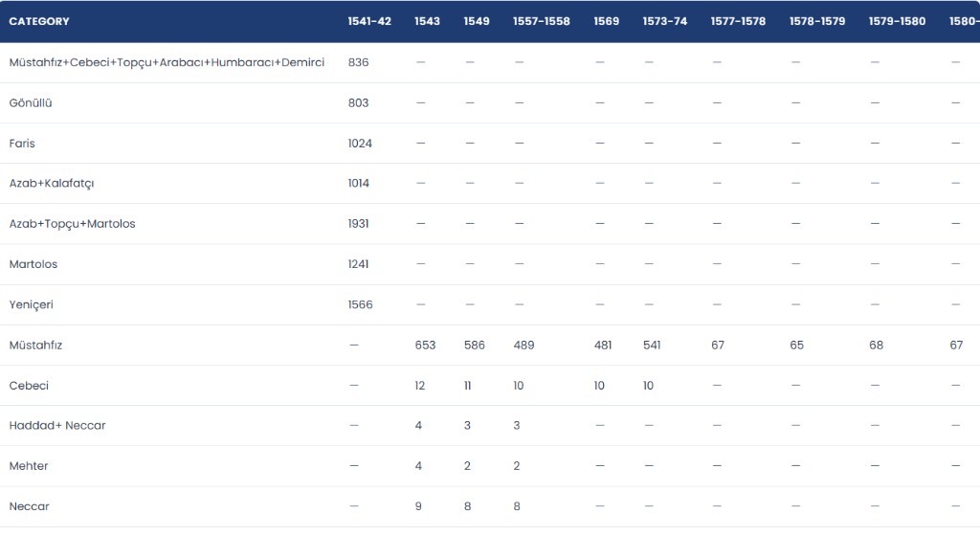
Task: Select the value 1241 in Martolos row
Action: (358, 264)
